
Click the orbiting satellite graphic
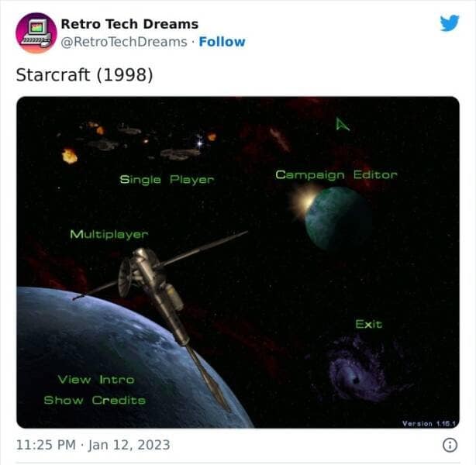(161, 307)
